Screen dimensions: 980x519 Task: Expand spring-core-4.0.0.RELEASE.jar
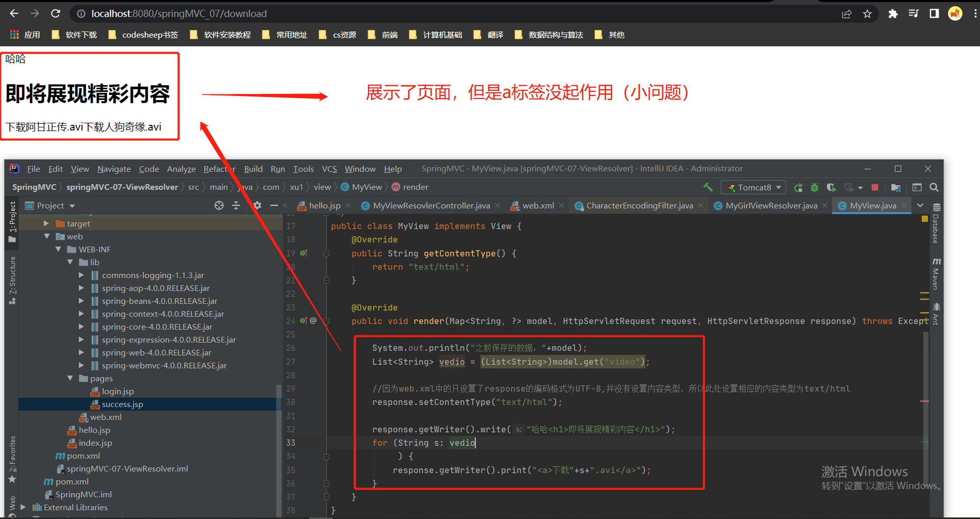81,327
